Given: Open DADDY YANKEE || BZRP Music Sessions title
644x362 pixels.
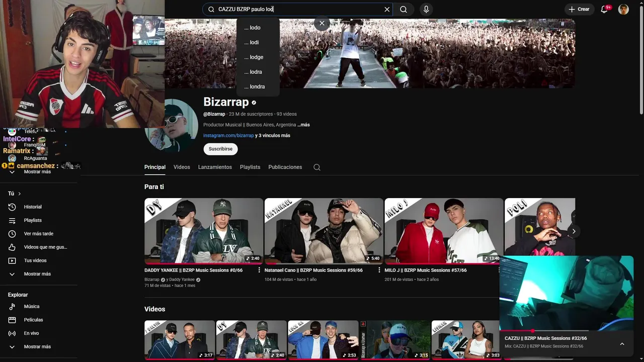Looking at the screenshot, I should [x=194, y=270].
